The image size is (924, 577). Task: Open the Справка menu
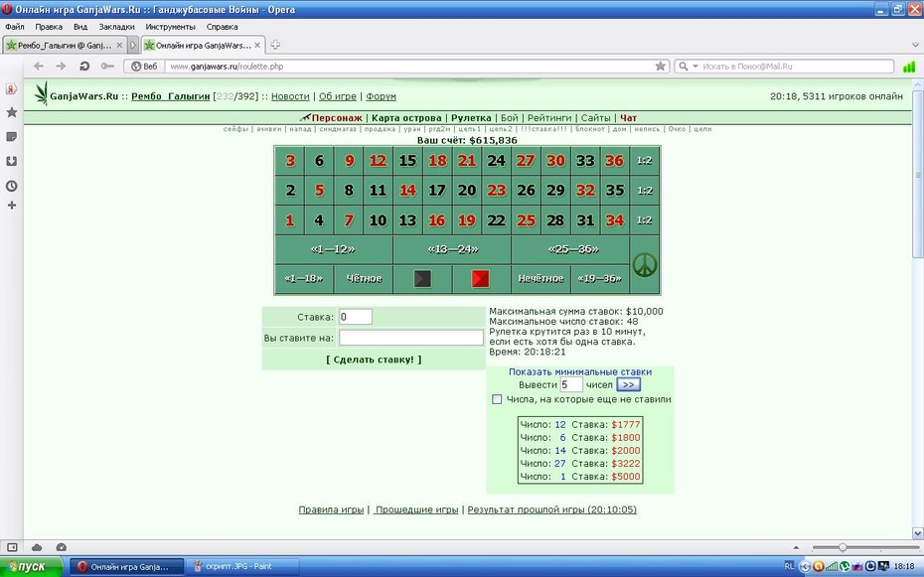point(223,27)
